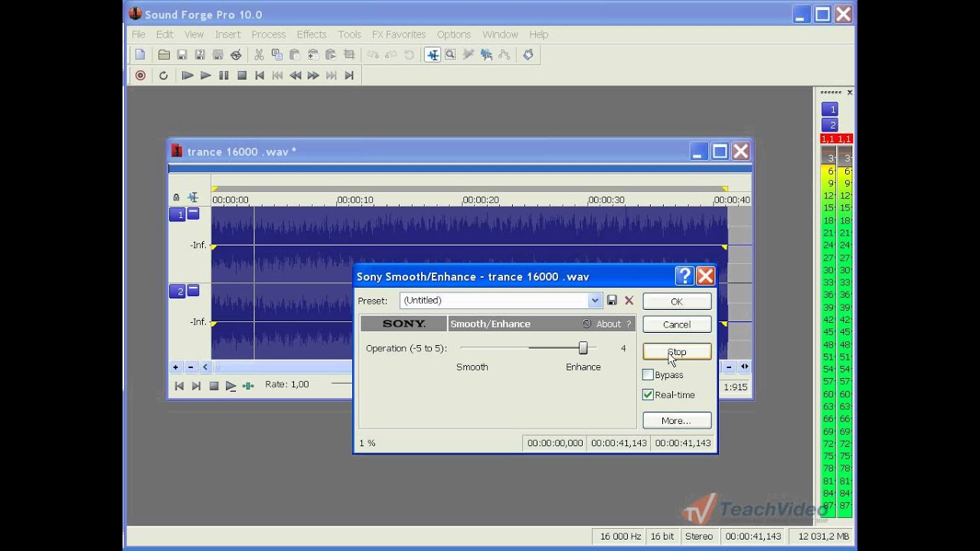Click the Stereo status bar field

[x=699, y=536]
